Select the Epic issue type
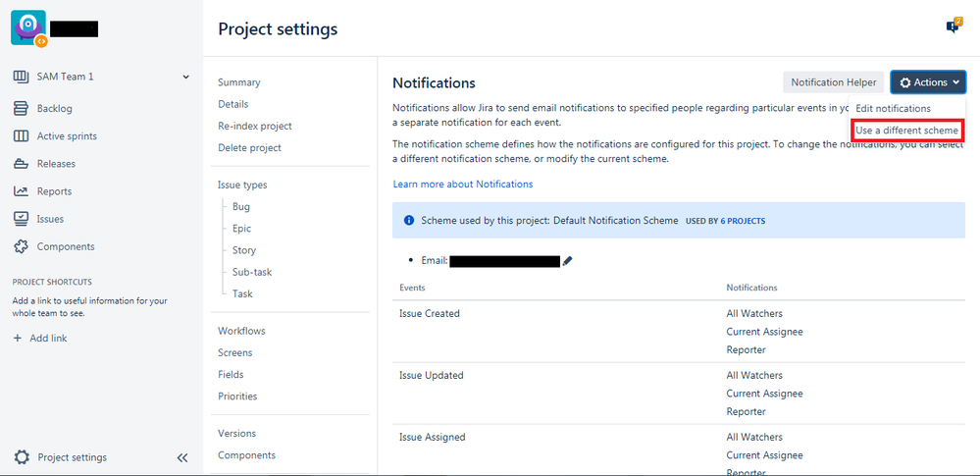The width and height of the screenshot is (980, 476). tap(242, 229)
